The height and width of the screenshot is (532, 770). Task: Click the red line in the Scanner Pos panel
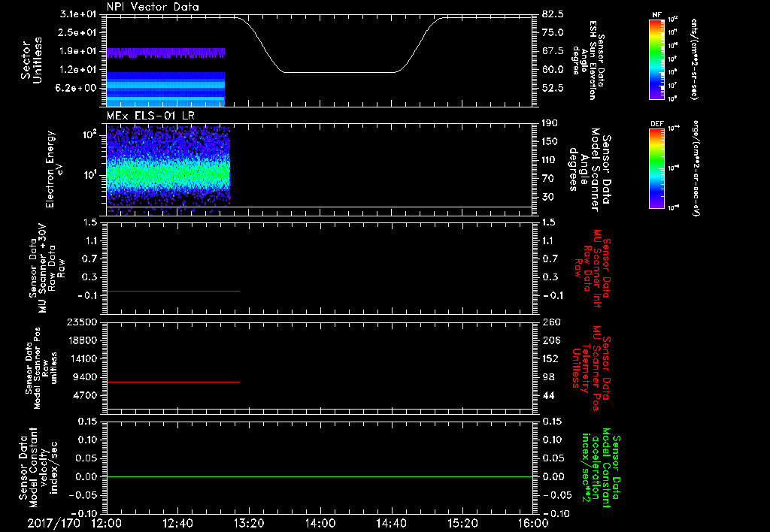point(174,382)
